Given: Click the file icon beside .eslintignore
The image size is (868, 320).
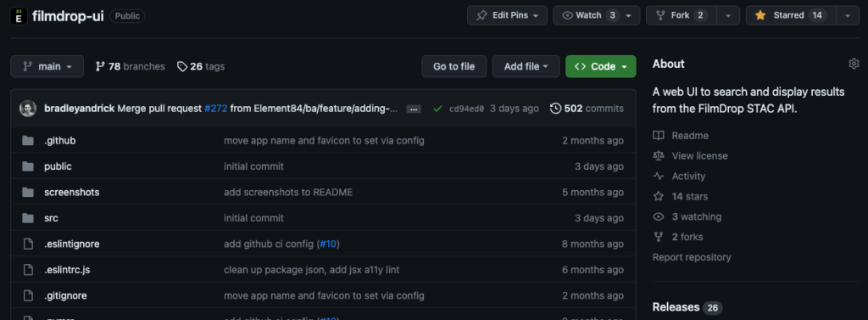Looking at the screenshot, I should click(28, 244).
